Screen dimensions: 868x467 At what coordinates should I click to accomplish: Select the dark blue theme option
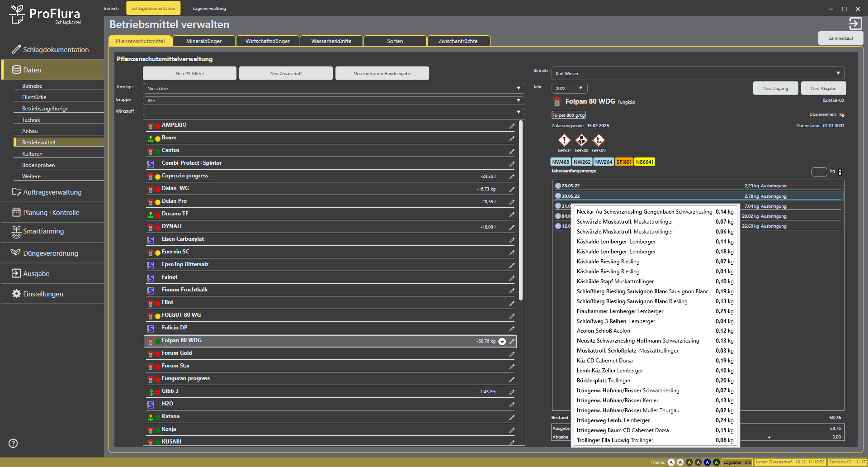coord(707,462)
